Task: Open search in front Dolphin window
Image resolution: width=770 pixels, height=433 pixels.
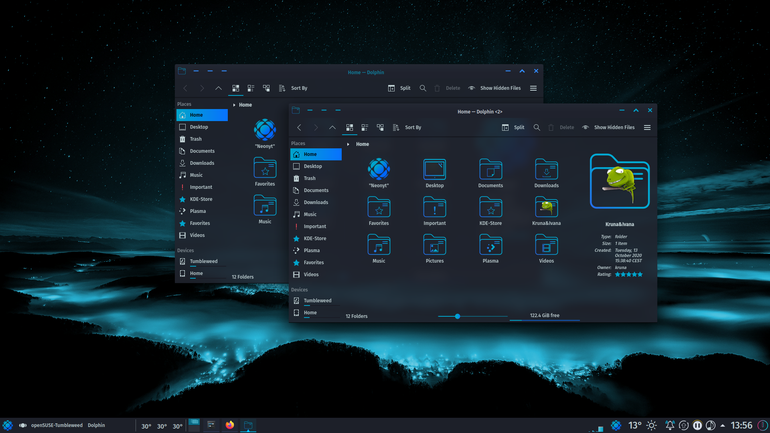Action: click(x=537, y=128)
